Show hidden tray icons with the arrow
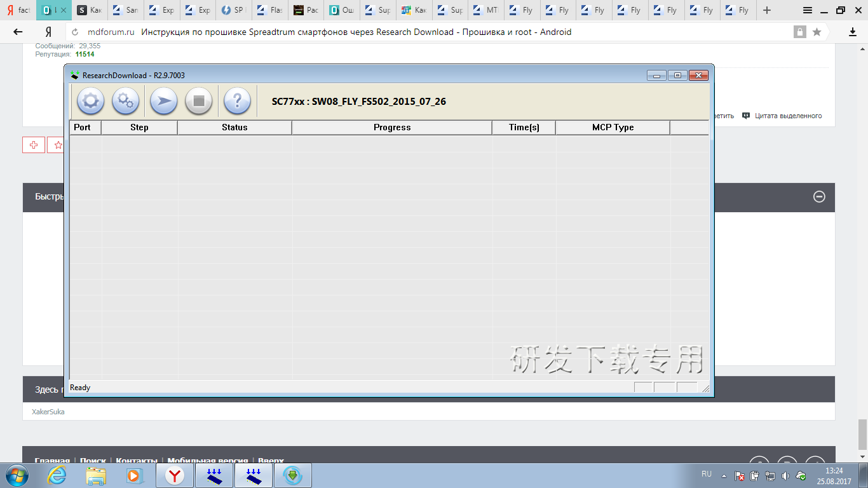This screenshot has height=488, width=868. 724,475
